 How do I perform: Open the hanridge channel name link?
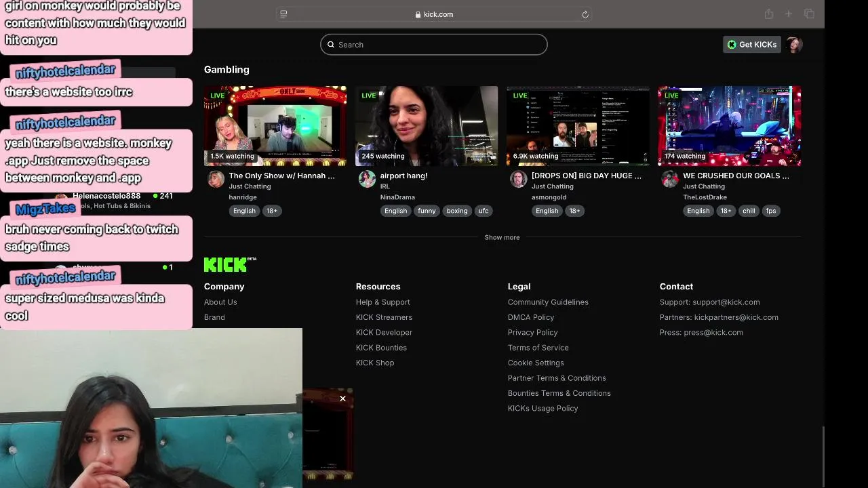[243, 197]
